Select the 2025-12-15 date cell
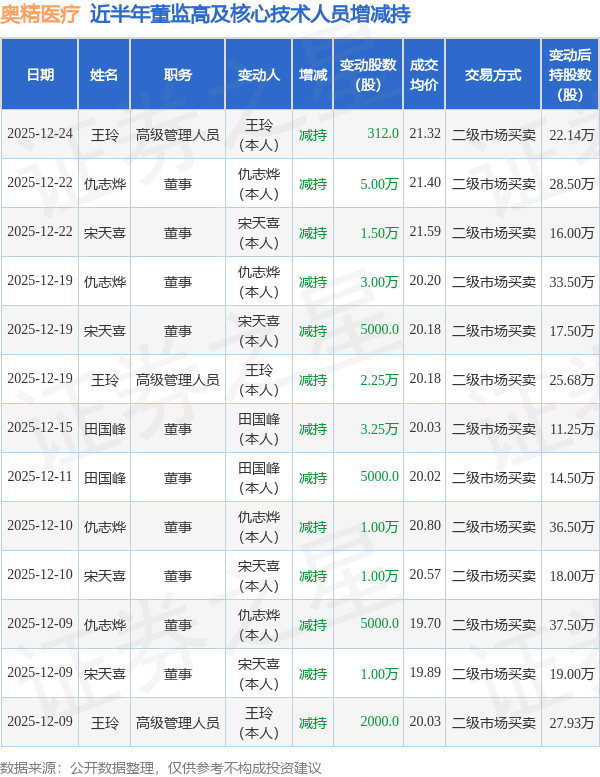This screenshot has width=600, height=777. 40,428
